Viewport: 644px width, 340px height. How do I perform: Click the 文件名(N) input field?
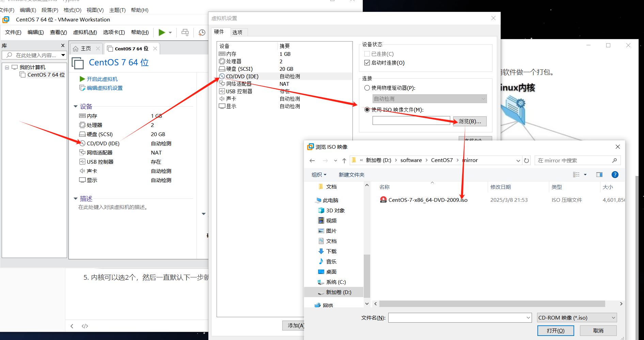point(460,318)
